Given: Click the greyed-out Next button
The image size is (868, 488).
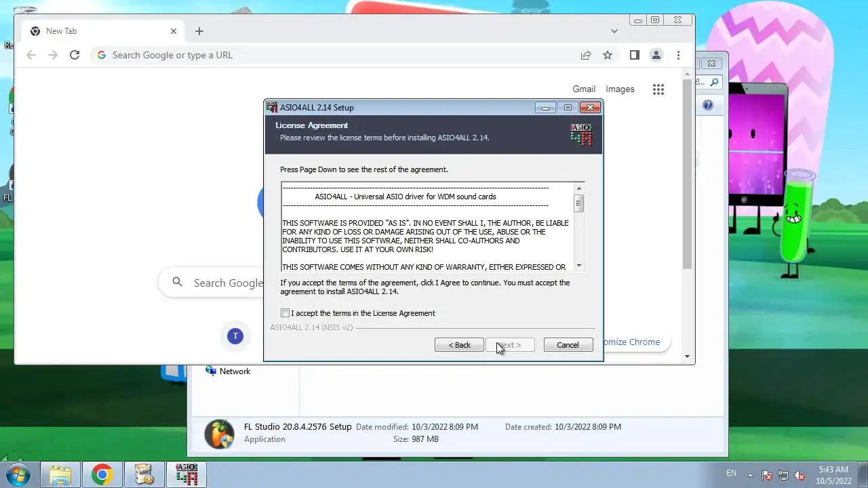Looking at the screenshot, I should coord(510,345).
